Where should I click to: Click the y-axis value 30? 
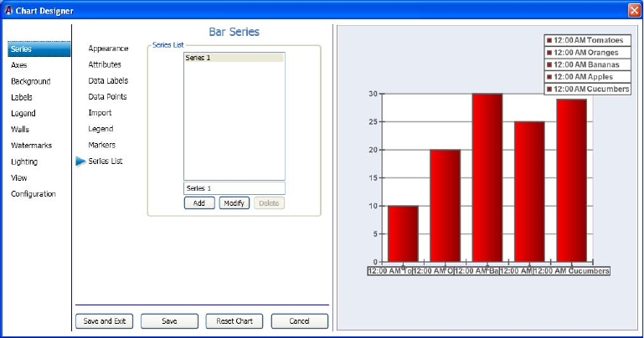tap(373, 94)
